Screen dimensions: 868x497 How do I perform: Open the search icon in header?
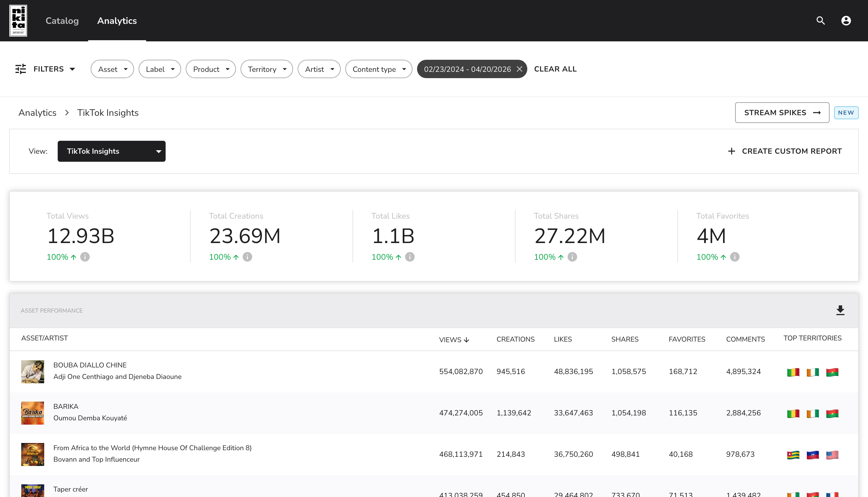[x=821, y=20]
